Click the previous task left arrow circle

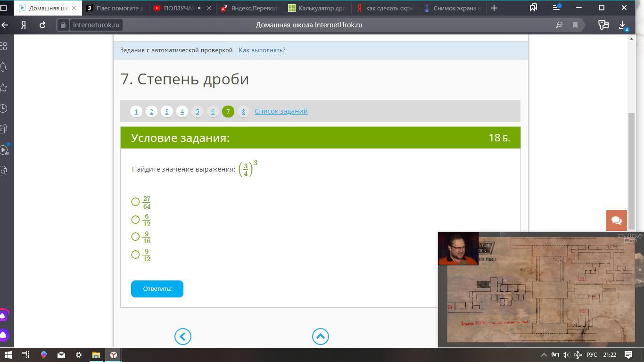pyautogui.click(x=183, y=337)
